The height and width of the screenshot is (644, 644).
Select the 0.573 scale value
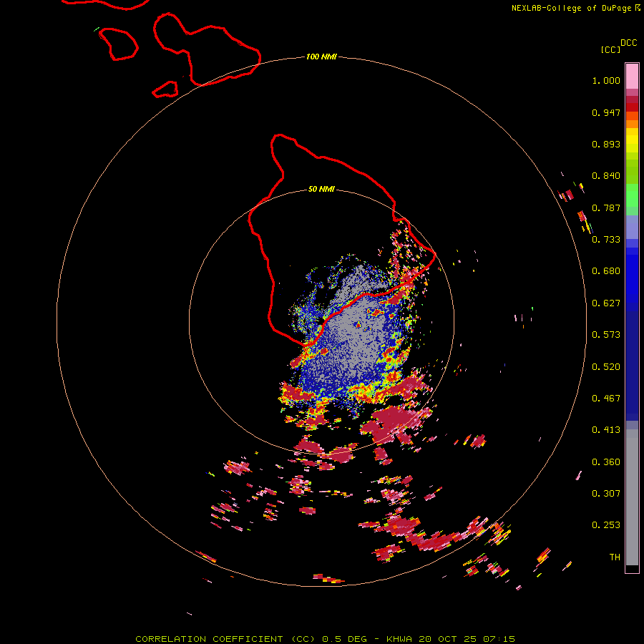(606, 335)
